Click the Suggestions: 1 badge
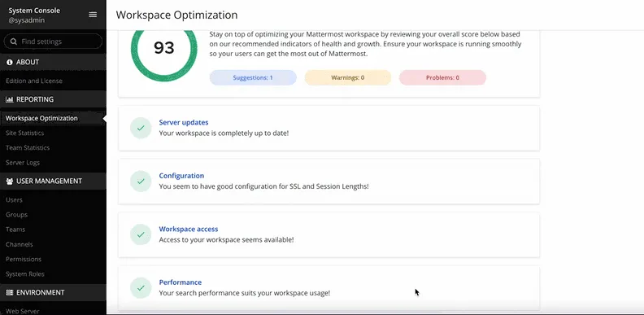 point(253,77)
